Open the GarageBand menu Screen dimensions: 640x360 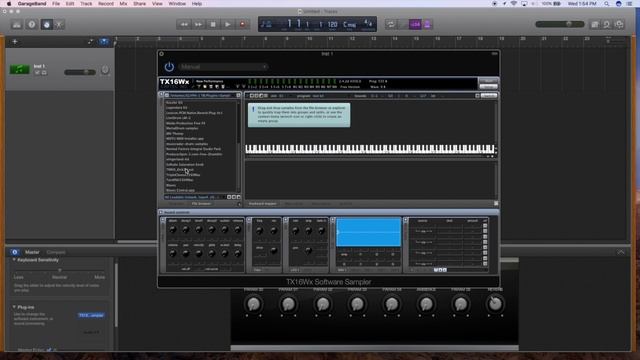pyautogui.click(x=32, y=4)
